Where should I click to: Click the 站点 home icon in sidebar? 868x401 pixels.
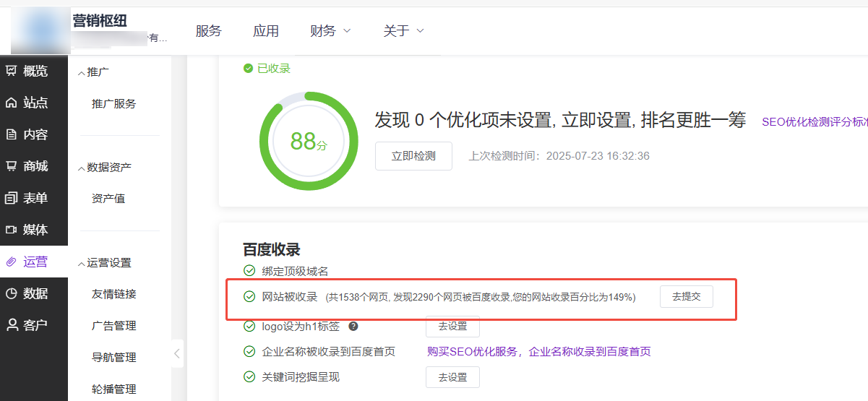click(x=11, y=103)
